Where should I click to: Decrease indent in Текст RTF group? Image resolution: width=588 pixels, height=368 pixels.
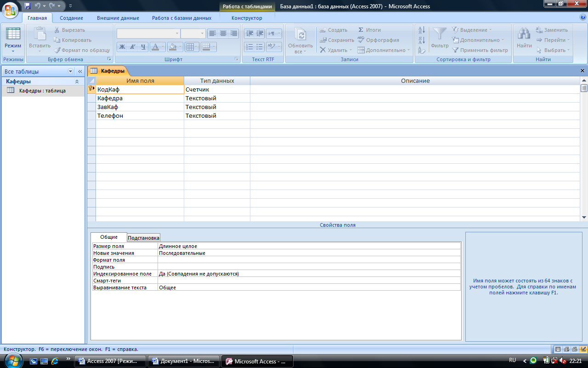point(249,34)
